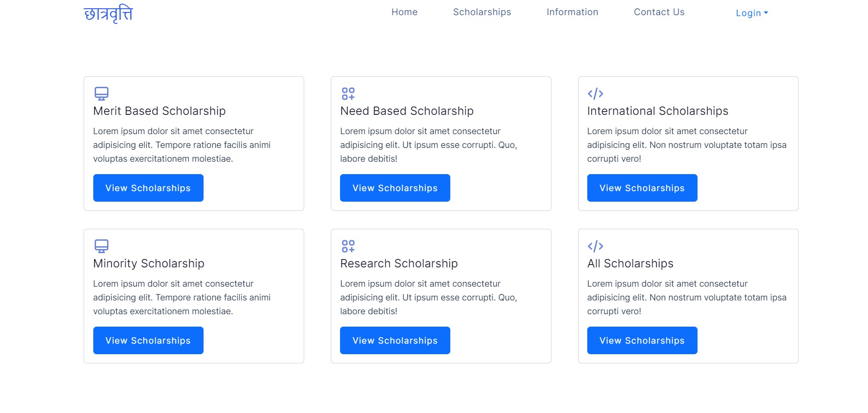Click View Scholarships under Need Based Scholarship
The height and width of the screenshot is (413, 868).
pos(395,187)
